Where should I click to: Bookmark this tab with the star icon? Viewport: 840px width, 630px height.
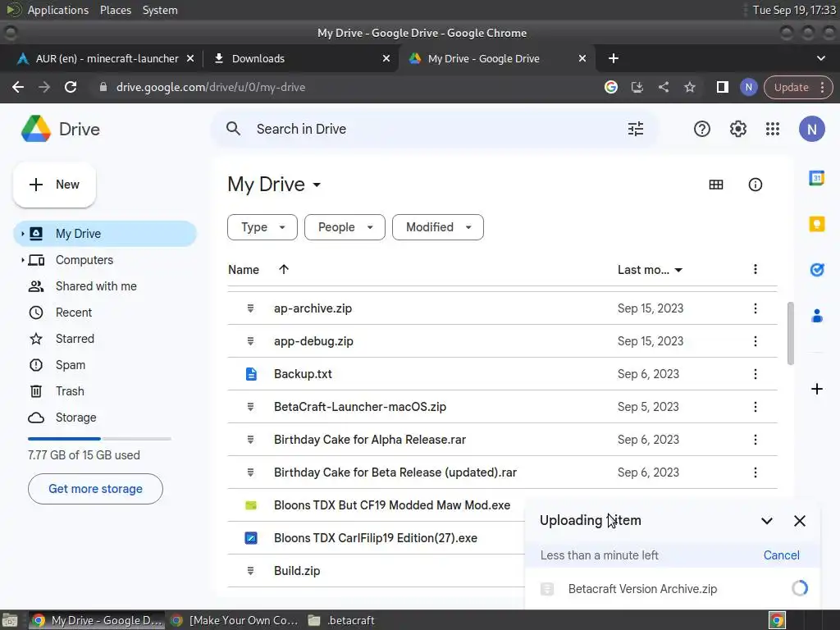pos(689,87)
